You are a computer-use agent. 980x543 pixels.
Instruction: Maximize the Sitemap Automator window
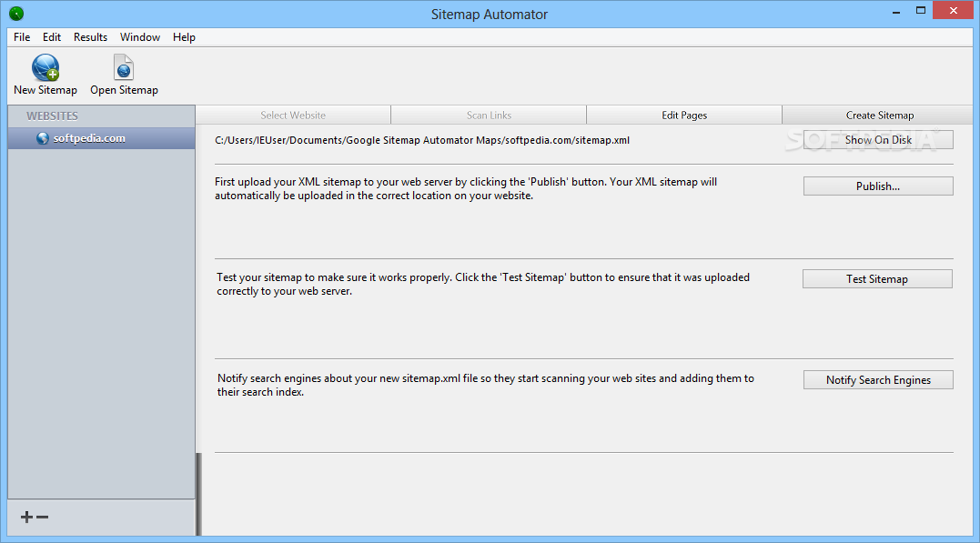point(921,11)
